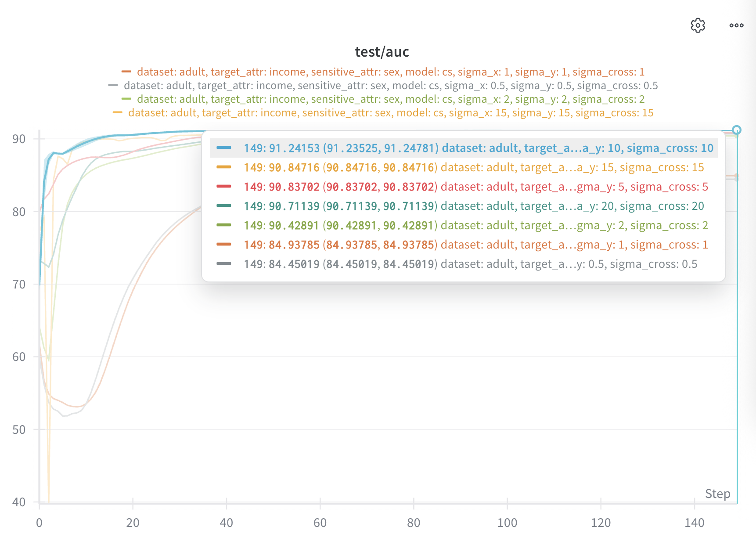Select tooltip row for sigma_cross: 20
Image resolution: width=756 pixels, height=541 pixels.
(463, 206)
